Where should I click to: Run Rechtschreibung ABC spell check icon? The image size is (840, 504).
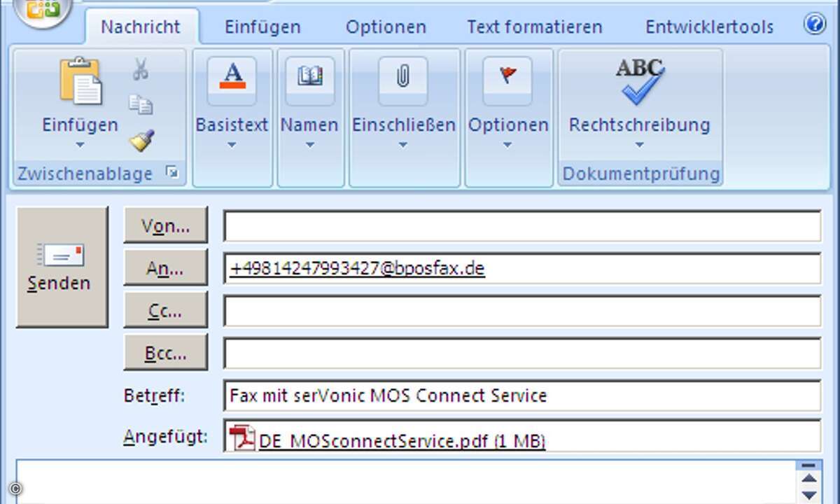coord(640,80)
